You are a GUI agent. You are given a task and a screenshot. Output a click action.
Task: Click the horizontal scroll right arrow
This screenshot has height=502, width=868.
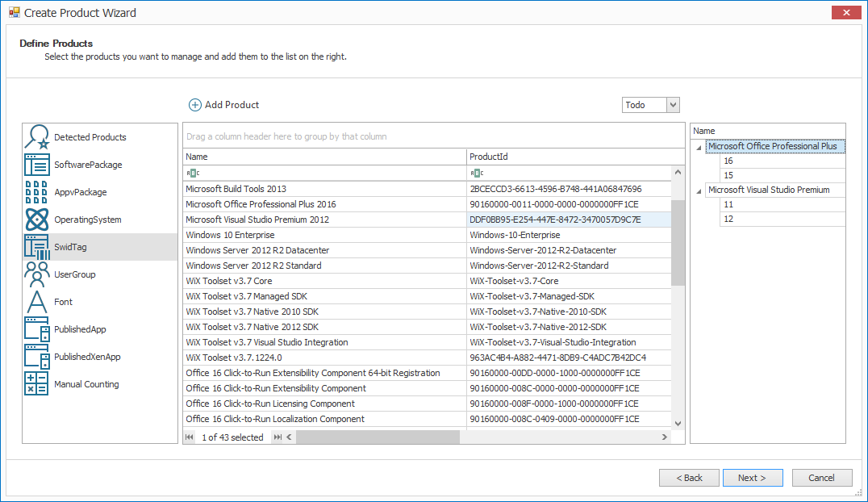(664, 437)
